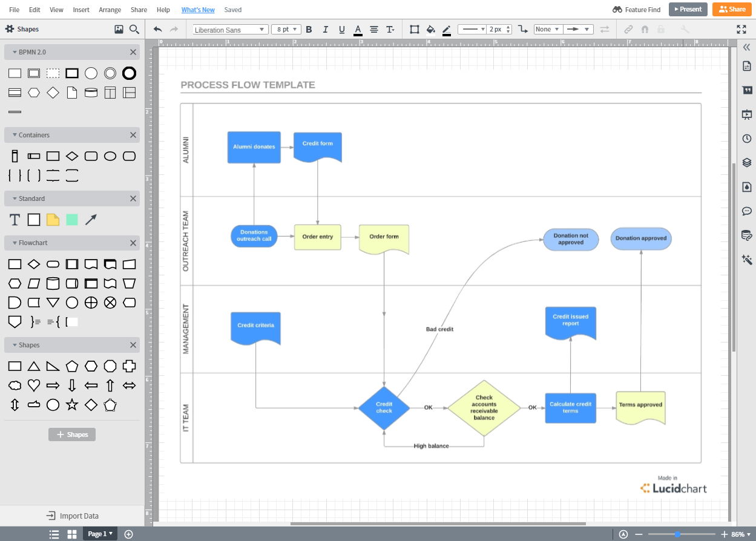Open the Help menu

pyautogui.click(x=163, y=10)
